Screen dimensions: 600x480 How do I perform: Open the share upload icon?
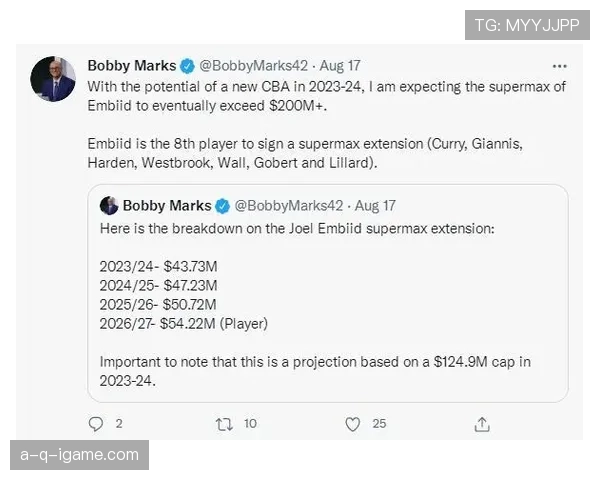click(x=482, y=424)
